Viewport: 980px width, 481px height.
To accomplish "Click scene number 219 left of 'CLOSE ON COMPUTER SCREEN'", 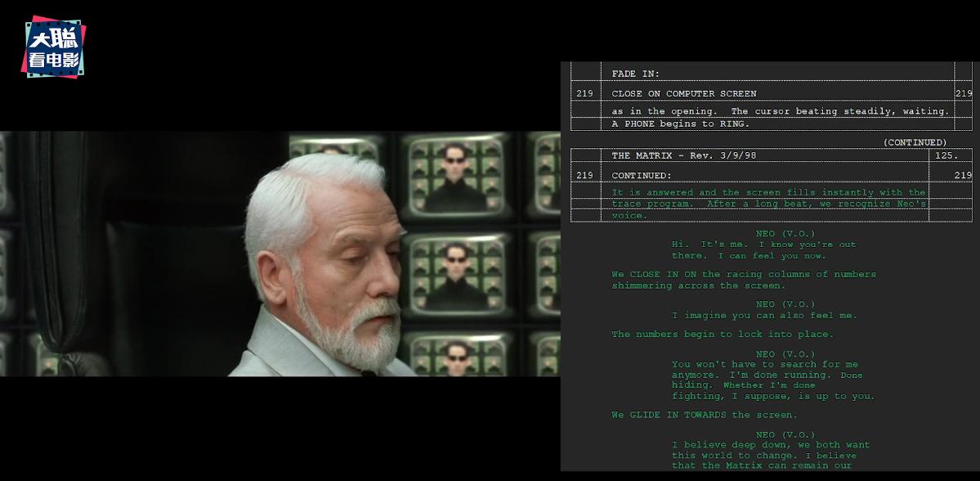I will (x=584, y=93).
